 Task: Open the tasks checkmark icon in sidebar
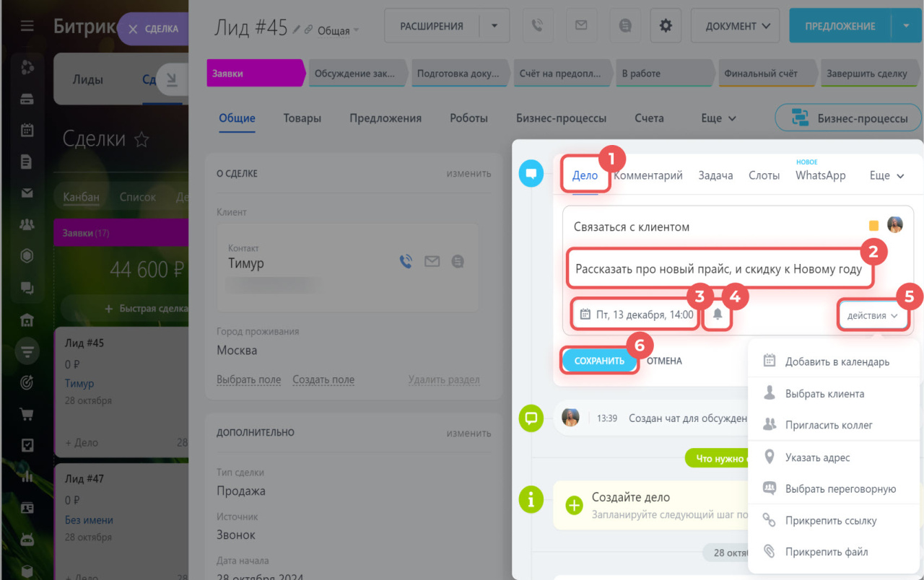click(x=27, y=445)
